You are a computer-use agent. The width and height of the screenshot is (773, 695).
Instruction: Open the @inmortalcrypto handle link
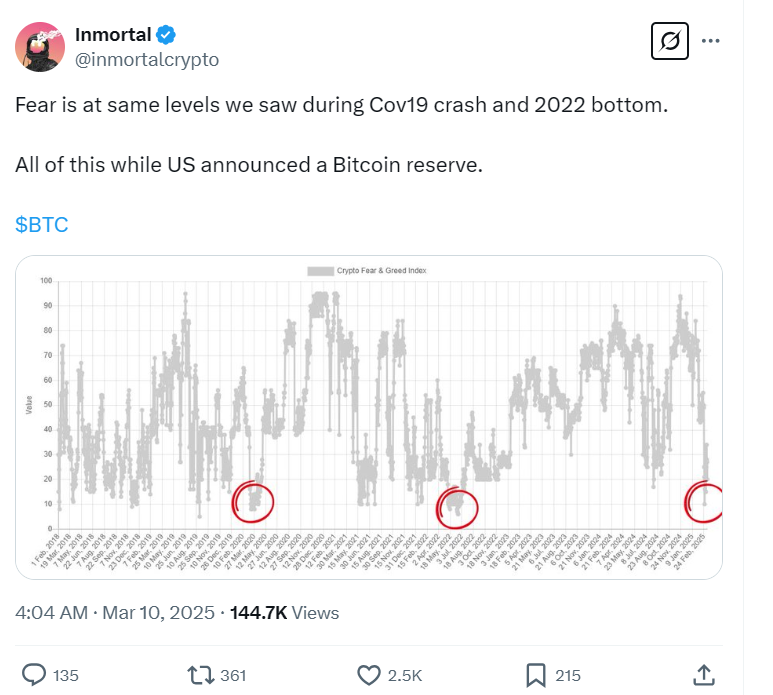147,59
